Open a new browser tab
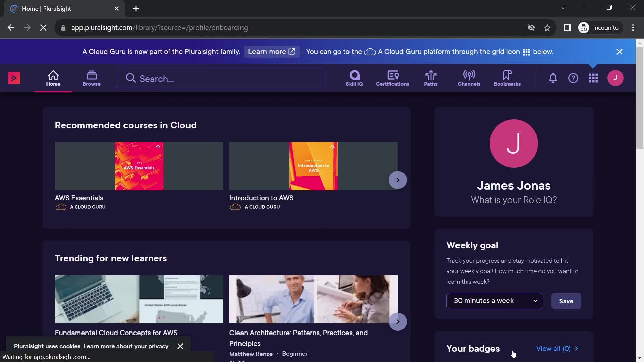This screenshot has height=362, width=644. [x=136, y=9]
